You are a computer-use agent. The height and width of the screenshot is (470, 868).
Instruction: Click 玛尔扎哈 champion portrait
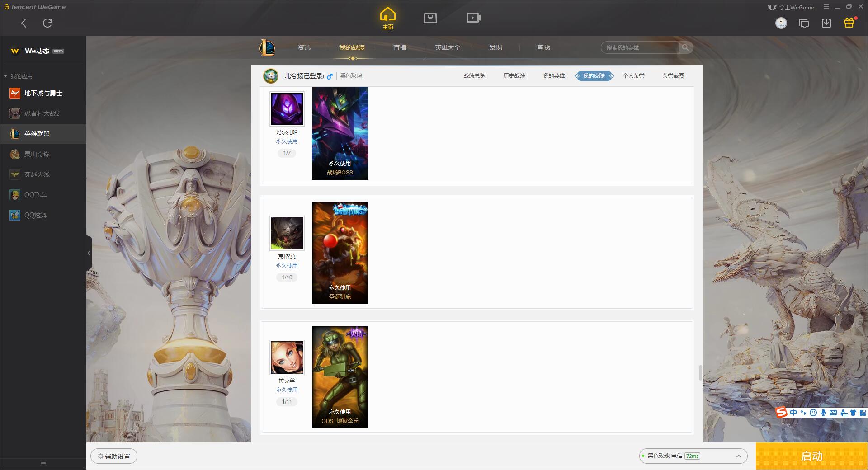point(287,109)
